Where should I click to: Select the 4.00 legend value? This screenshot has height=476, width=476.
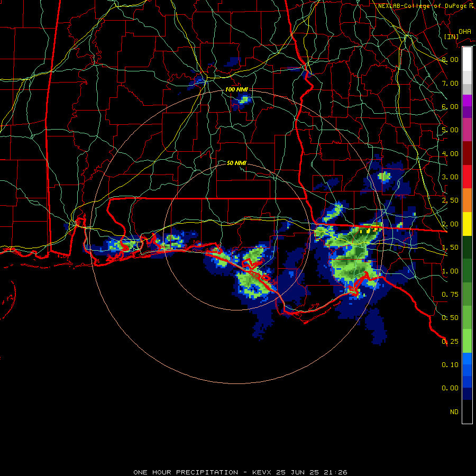coord(450,153)
